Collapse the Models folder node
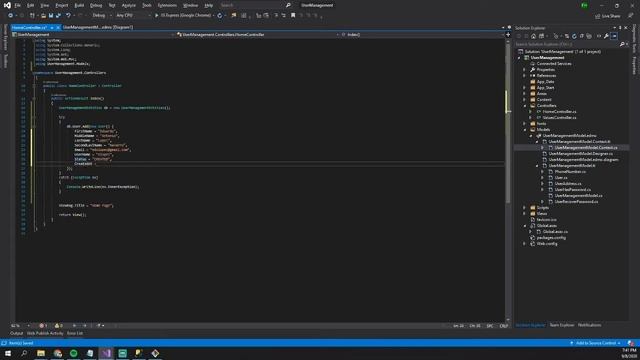This screenshot has height=360, width=640. point(525,130)
